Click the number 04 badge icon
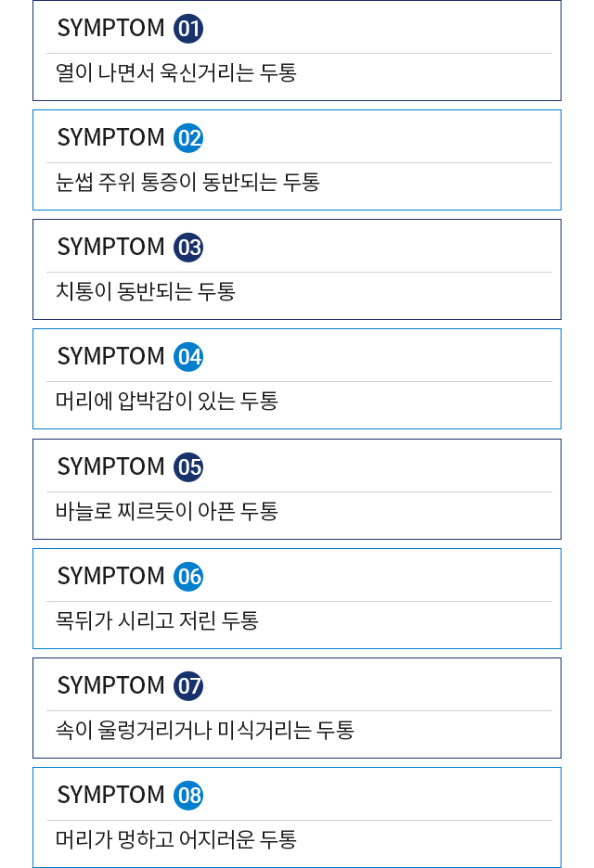Image resolution: width=594 pixels, height=868 pixels. tap(188, 357)
